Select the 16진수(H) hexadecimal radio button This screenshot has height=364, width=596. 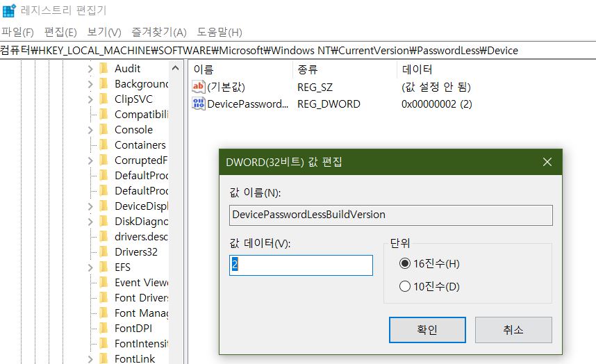click(405, 263)
